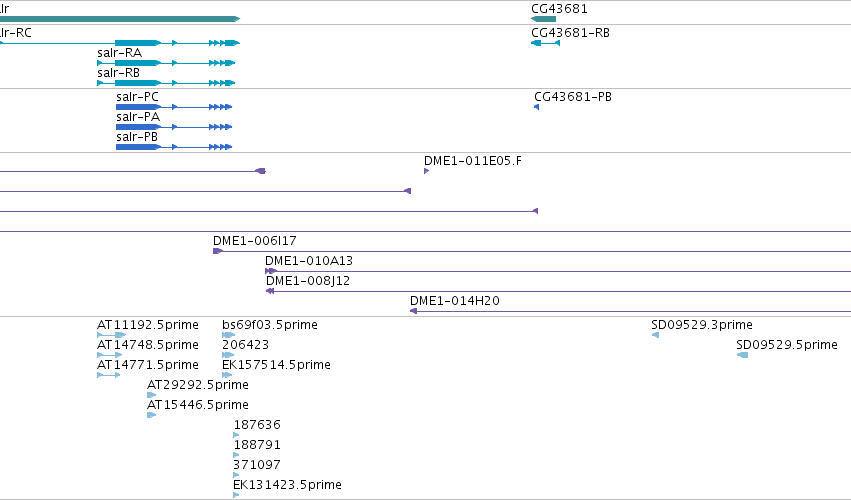Click the CG43681 gene label

[559, 9]
